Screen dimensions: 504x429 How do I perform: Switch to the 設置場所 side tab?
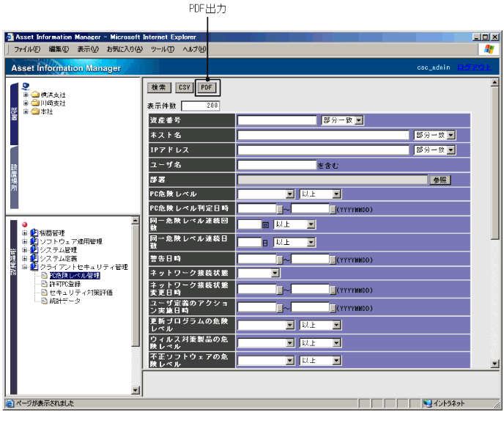point(14,177)
